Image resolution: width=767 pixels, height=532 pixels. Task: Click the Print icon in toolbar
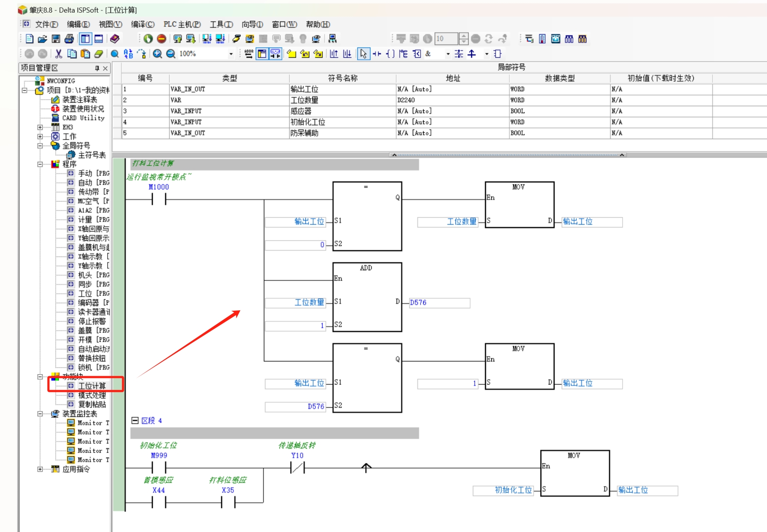(x=69, y=39)
